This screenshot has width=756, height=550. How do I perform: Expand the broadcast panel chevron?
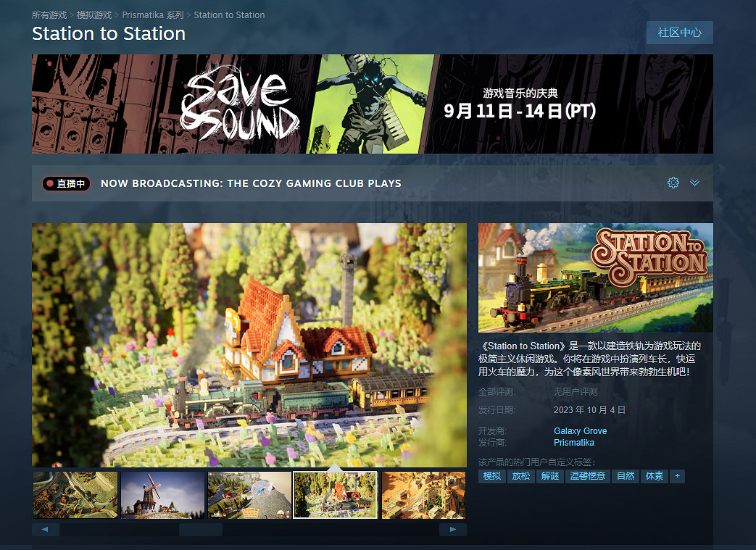pos(694,183)
